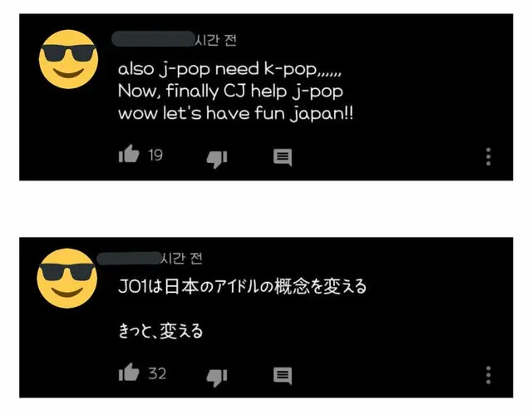Reply to the JO1 comment

283,376
